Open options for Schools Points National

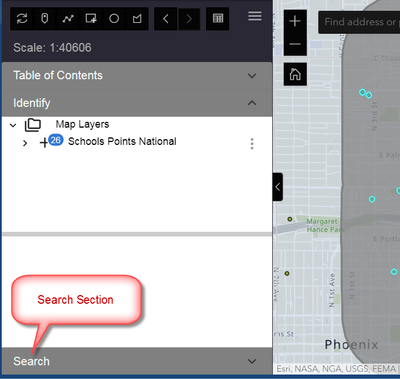click(252, 144)
